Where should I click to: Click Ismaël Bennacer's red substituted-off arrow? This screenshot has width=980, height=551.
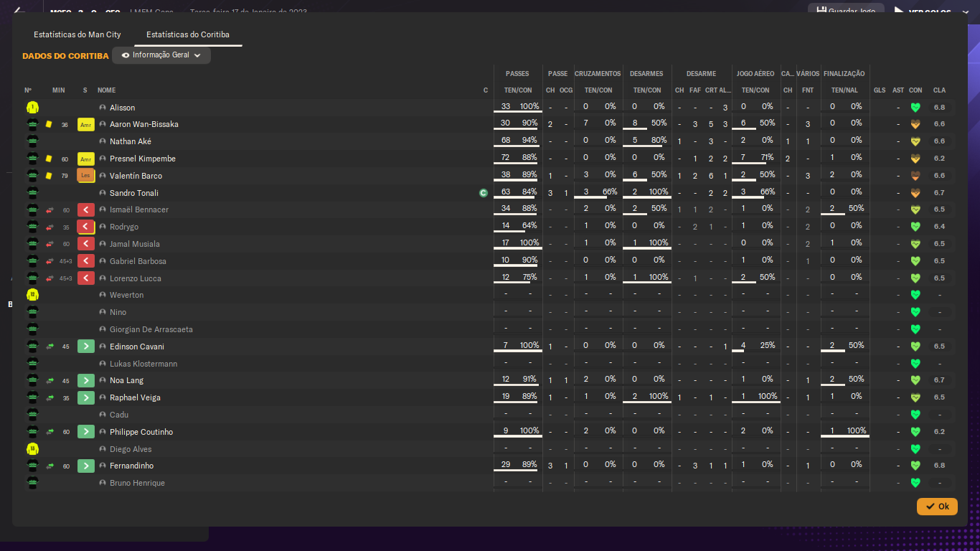[86, 210]
